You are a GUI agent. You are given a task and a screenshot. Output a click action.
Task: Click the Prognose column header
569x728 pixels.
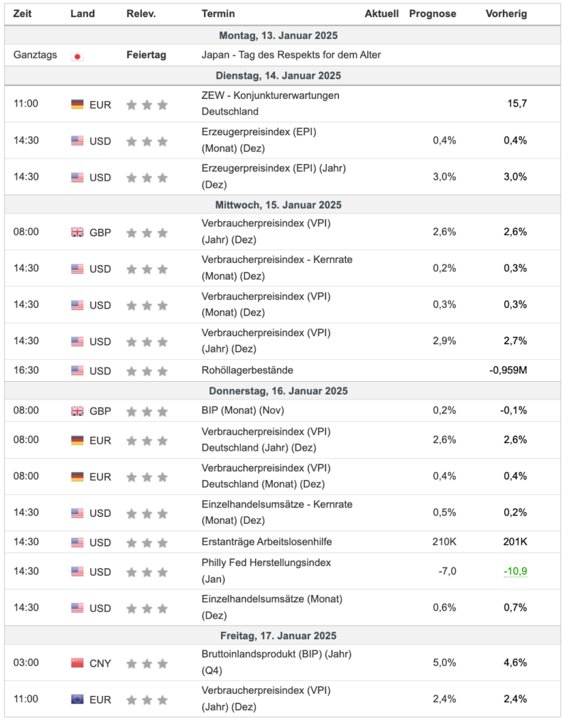[x=433, y=14]
